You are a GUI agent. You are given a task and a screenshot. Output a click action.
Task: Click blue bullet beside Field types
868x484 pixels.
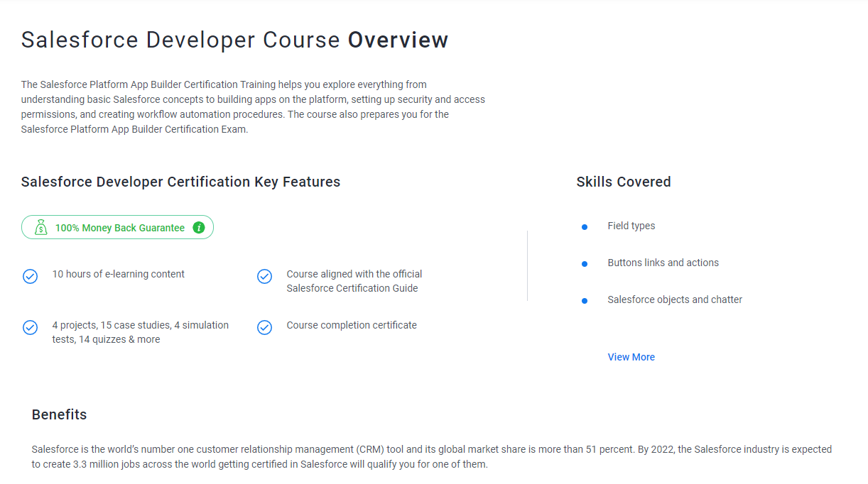(585, 227)
